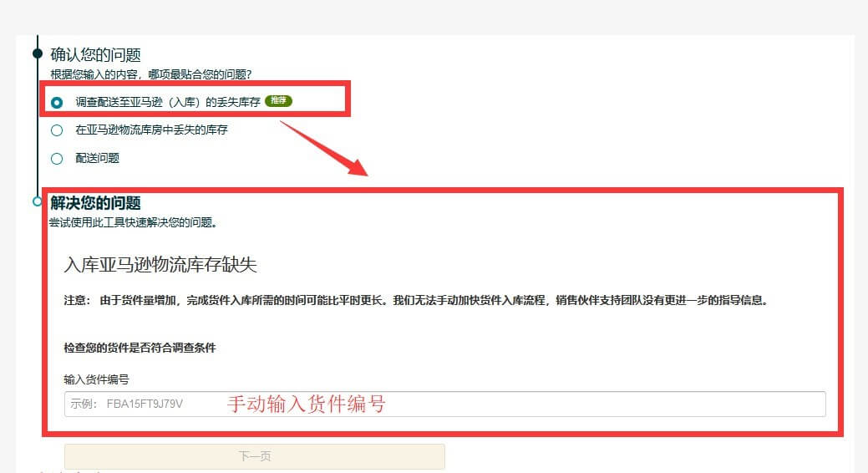Click the 配送问题 label text
The width and height of the screenshot is (868, 473).
[98, 159]
